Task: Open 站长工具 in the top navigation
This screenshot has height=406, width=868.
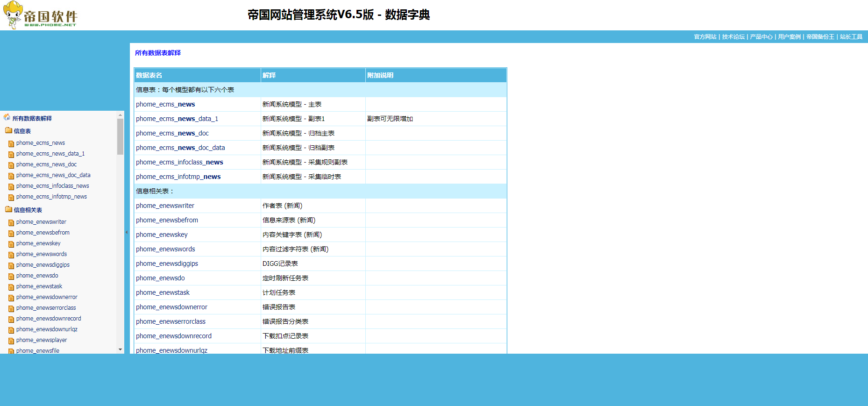Action: coord(851,37)
